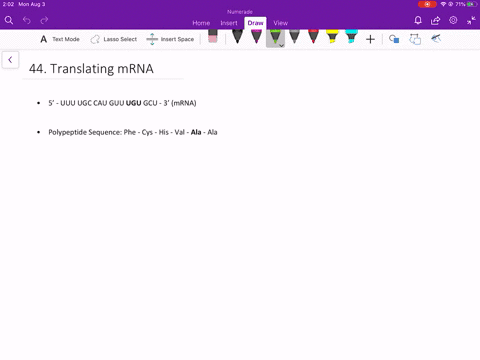Undo the last action

tap(27, 20)
